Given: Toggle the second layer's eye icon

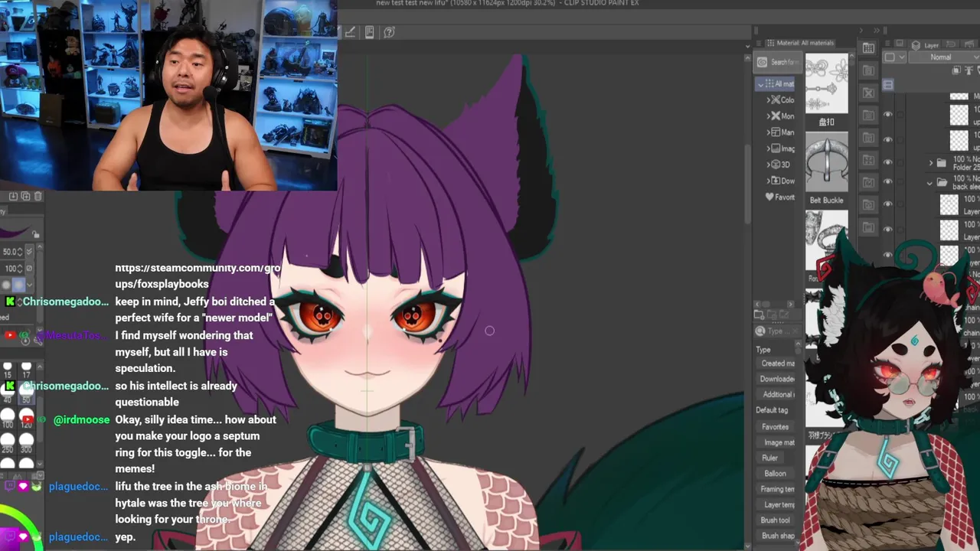Looking at the screenshot, I should (888, 139).
